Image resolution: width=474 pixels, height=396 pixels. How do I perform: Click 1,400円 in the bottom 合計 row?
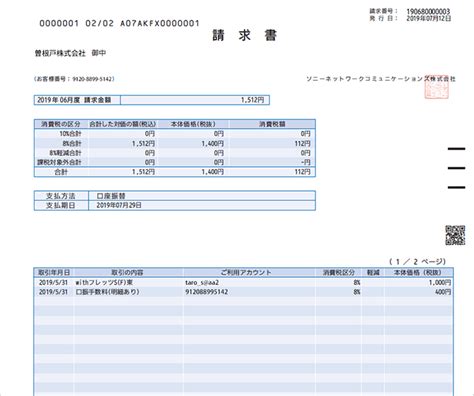coord(212,172)
